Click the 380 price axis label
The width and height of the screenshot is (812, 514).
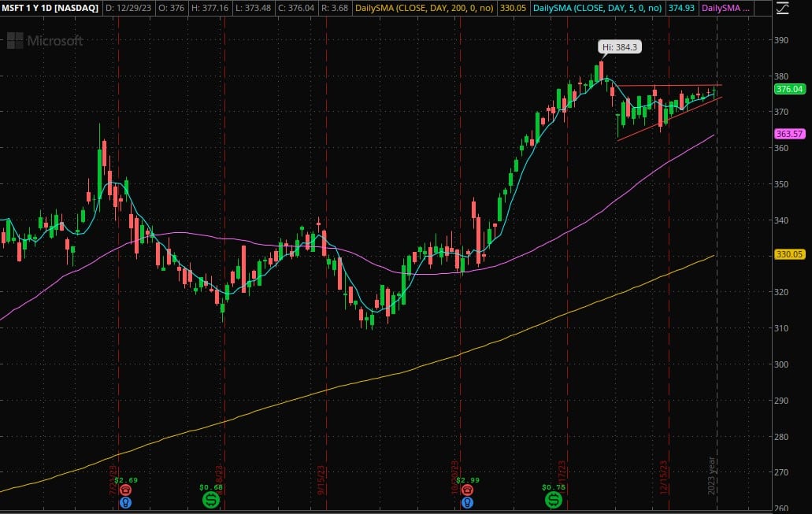[781, 76]
